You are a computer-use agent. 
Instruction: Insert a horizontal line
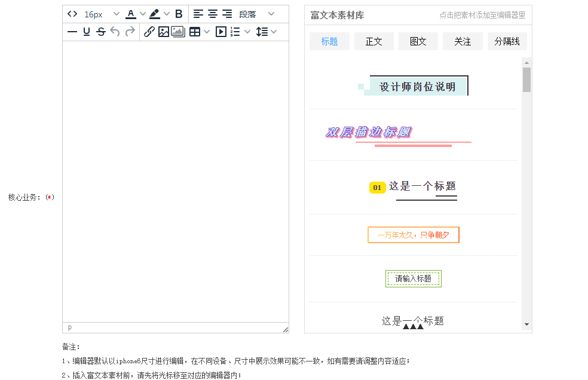72,32
